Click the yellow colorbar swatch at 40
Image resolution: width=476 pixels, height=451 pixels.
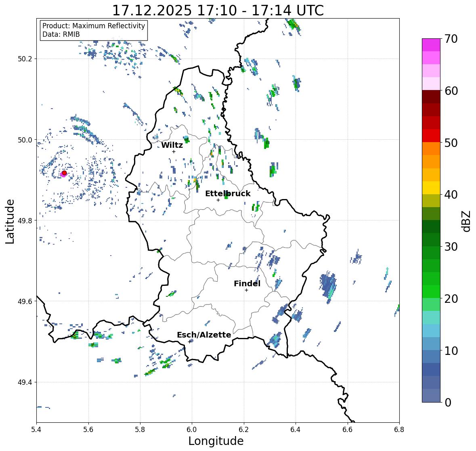(x=431, y=188)
